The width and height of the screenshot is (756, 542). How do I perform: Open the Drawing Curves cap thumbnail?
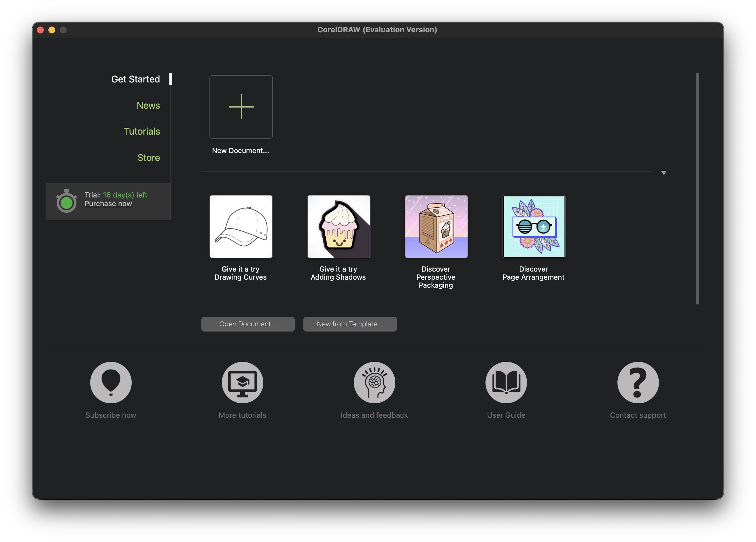241,227
